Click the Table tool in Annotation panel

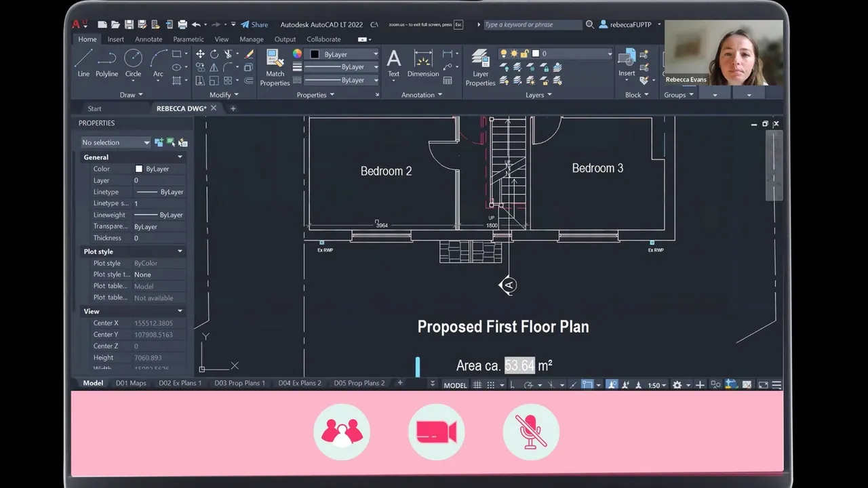(x=448, y=80)
